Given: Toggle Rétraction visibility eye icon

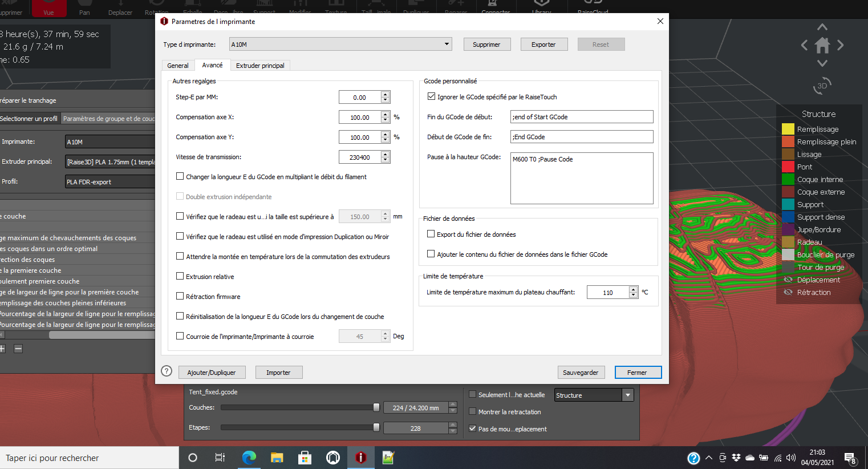Looking at the screenshot, I should coord(788,292).
